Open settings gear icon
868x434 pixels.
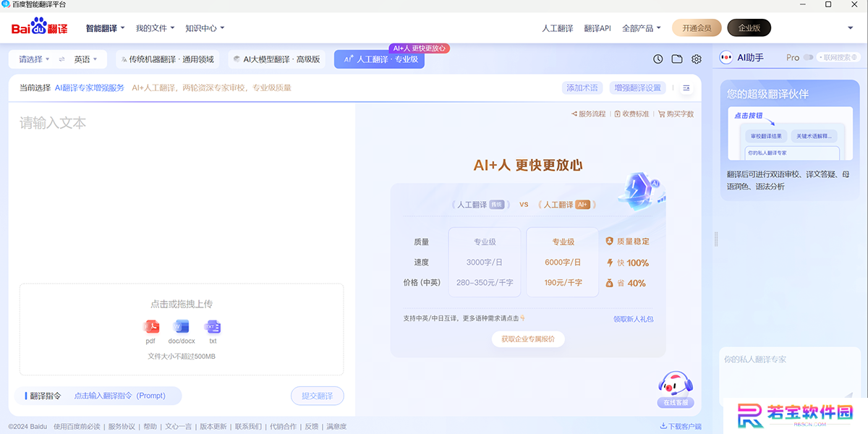point(697,59)
